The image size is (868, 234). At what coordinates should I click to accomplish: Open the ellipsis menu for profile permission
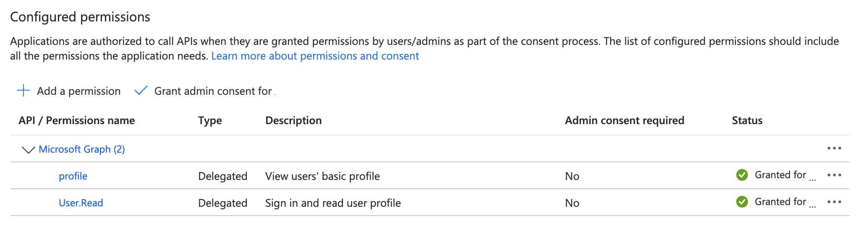834,175
